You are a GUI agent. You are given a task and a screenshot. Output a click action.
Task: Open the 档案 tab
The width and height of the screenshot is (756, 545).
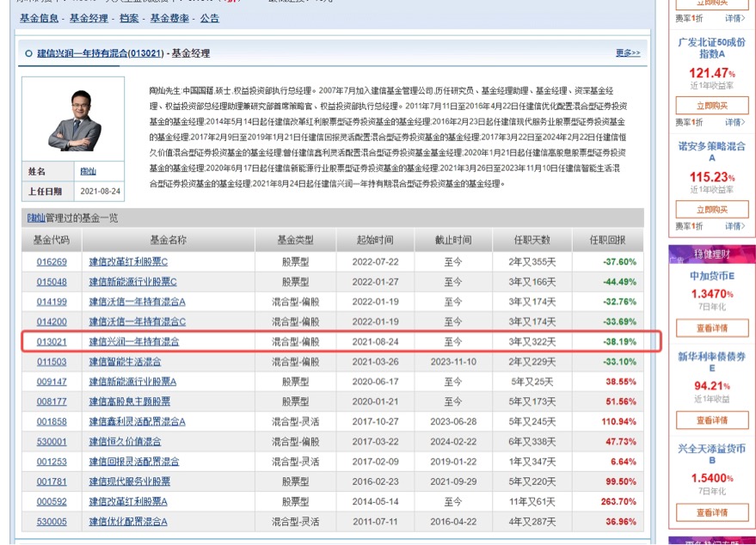(x=129, y=18)
